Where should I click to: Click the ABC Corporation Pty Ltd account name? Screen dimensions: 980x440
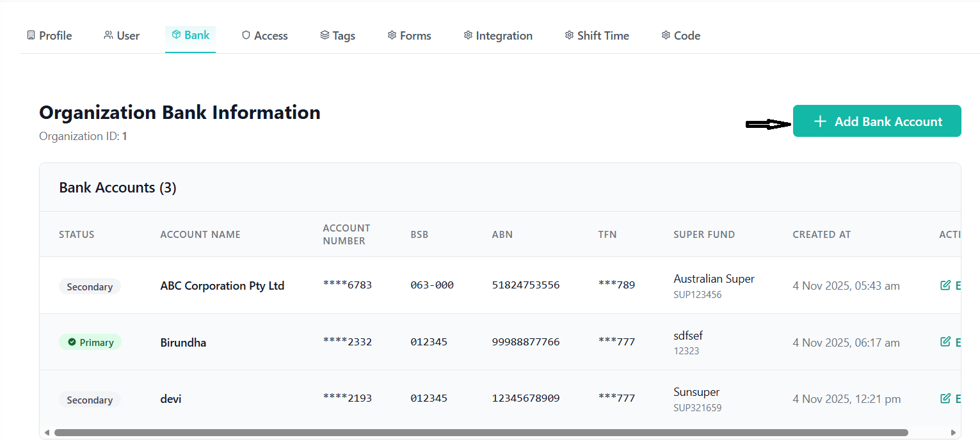click(222, 286)
